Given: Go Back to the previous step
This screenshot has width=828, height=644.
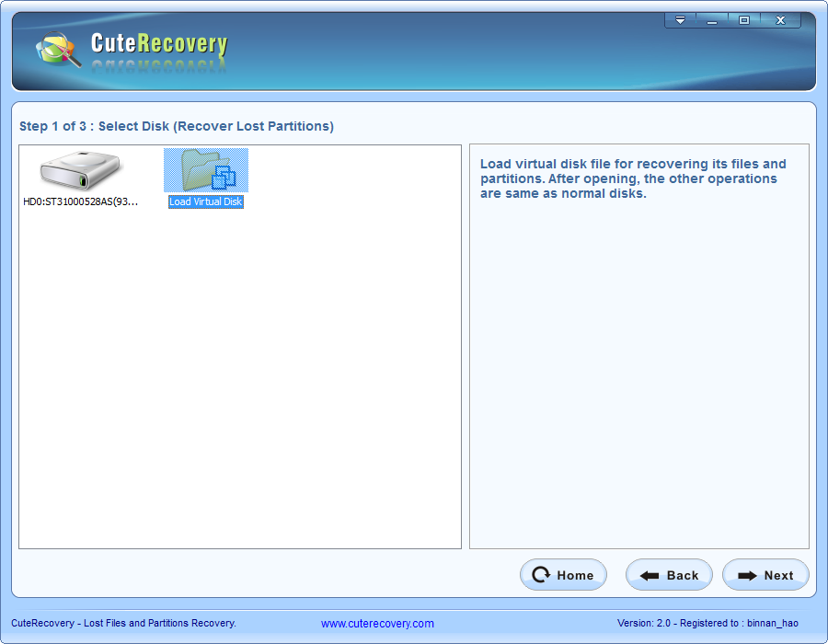Looking at the screenshot, I should point(669,575).
